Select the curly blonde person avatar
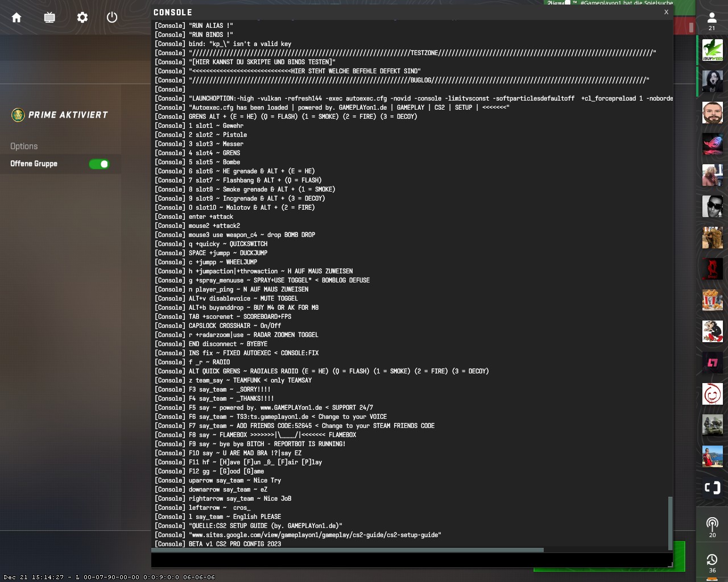Image resolution: width=728 pixels, height=582 pixels. (713, 175)
